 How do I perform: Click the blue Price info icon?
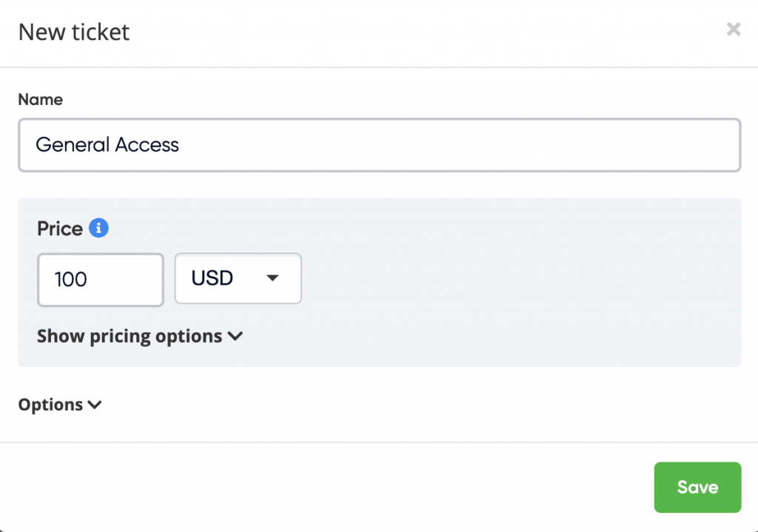pyautogui.click(x=98, y=229)
